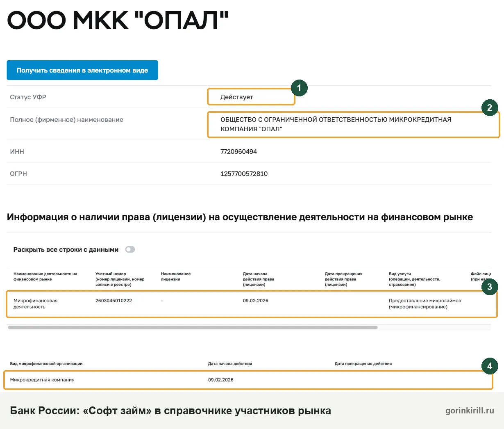
Task: Click column header 'Дата прекращения действия права'
Action: tap(343, 279)
